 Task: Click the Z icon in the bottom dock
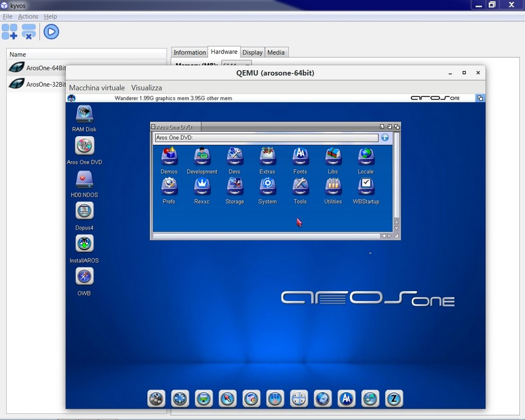(394, 399)
